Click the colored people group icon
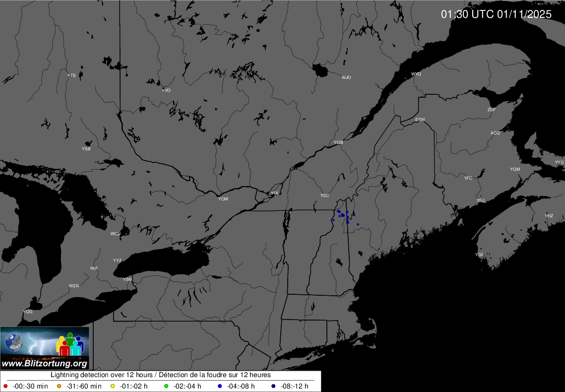The height and width of the screenshot is (392, 565). click(x=69, y=344)
